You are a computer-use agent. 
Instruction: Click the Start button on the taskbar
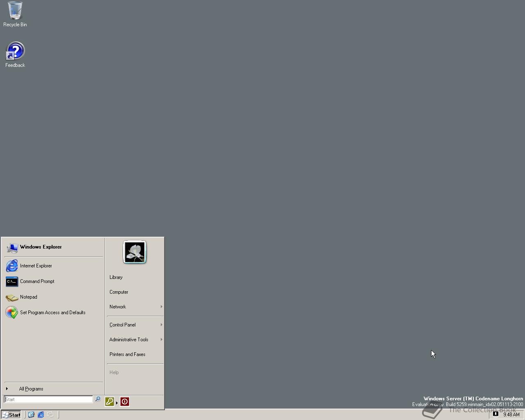tap(11, 415)
